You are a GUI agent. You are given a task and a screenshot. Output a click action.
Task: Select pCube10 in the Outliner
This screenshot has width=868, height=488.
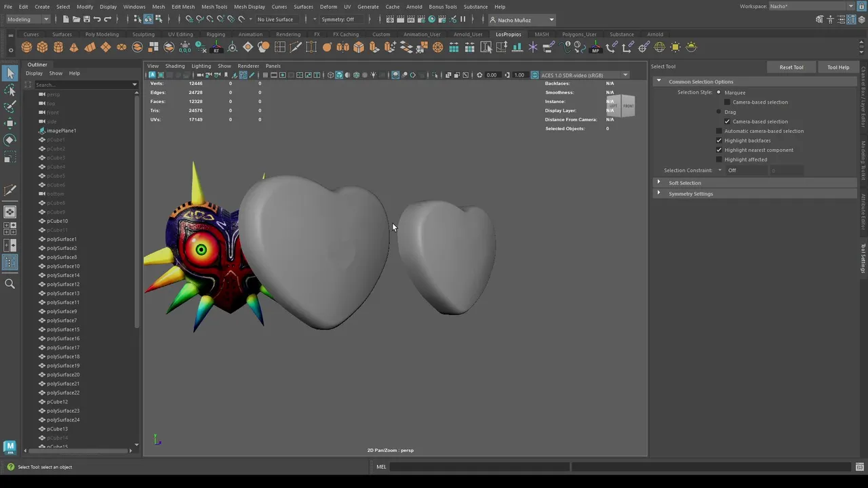pyautogui.click(x=57, y=221)
